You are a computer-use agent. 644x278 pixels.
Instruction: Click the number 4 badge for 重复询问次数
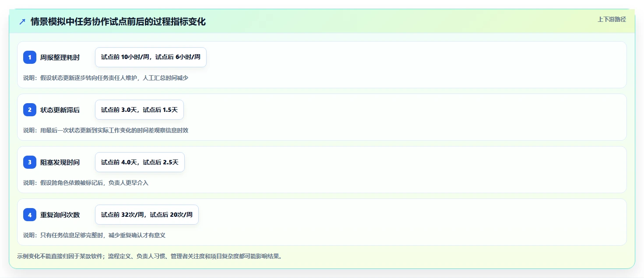30,215
